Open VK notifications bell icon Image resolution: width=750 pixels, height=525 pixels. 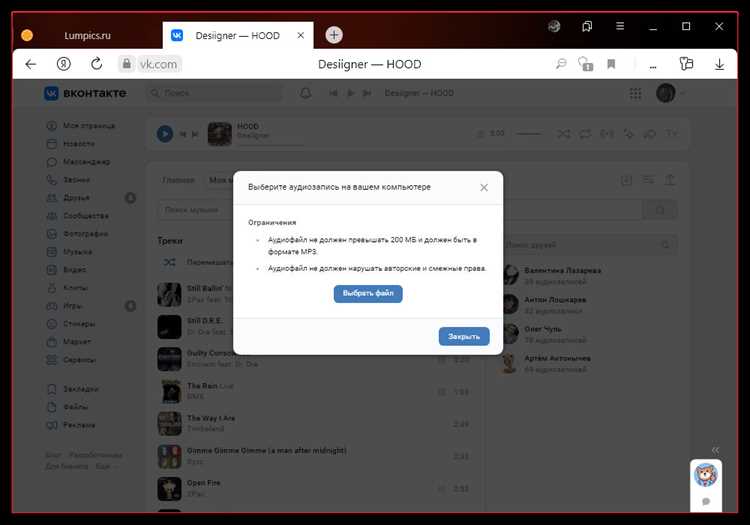306,93
